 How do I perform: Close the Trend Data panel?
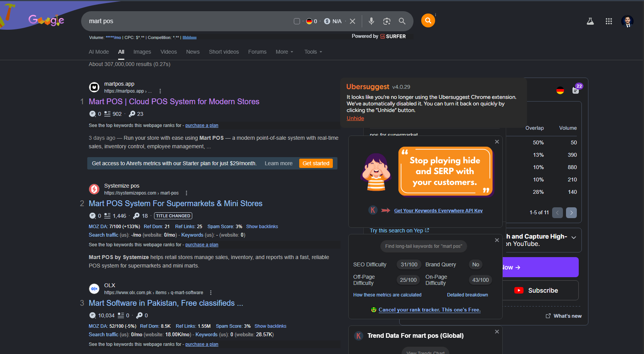pyautogui.click(x=497, y=332)
